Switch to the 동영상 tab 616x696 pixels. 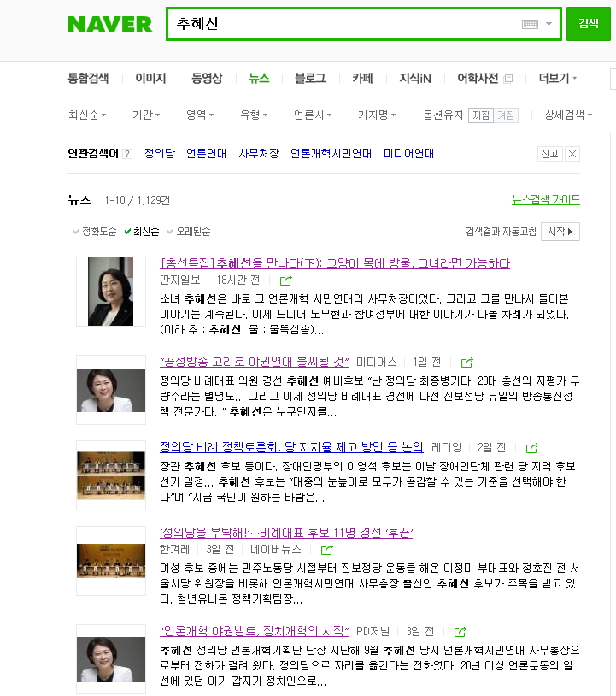(207, 79)
